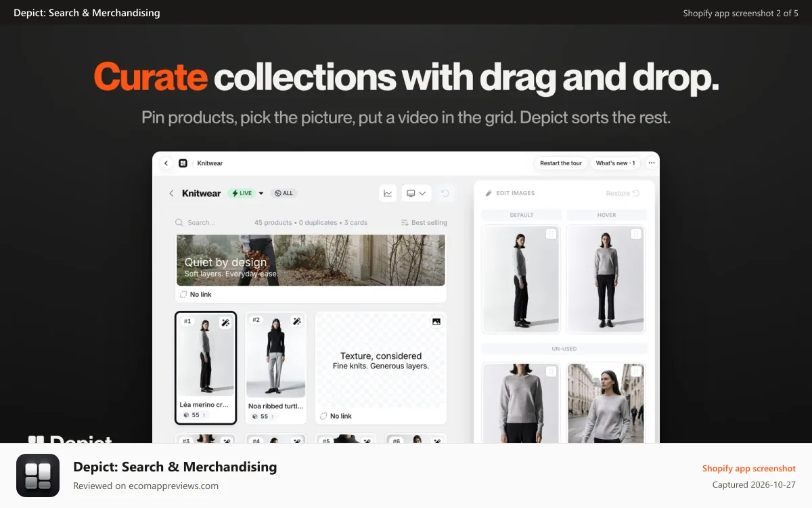Select the hover front-view model image
The height and width of the screenshot is (508, 812).
(606, 278)
